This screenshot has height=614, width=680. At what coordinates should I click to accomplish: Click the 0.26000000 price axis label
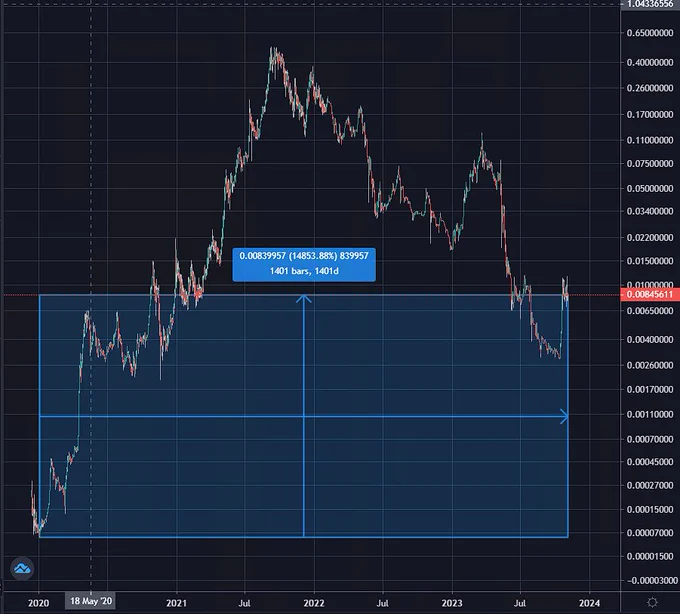(650, 88)
